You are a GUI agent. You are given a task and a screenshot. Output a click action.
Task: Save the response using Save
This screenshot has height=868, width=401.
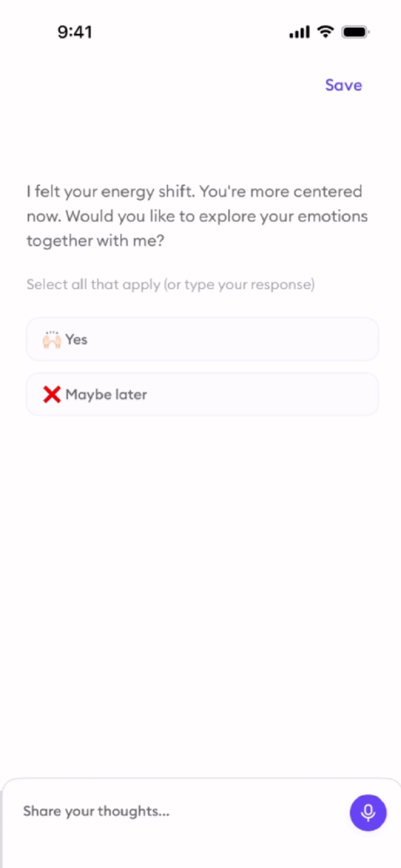(x=343, y=85)
